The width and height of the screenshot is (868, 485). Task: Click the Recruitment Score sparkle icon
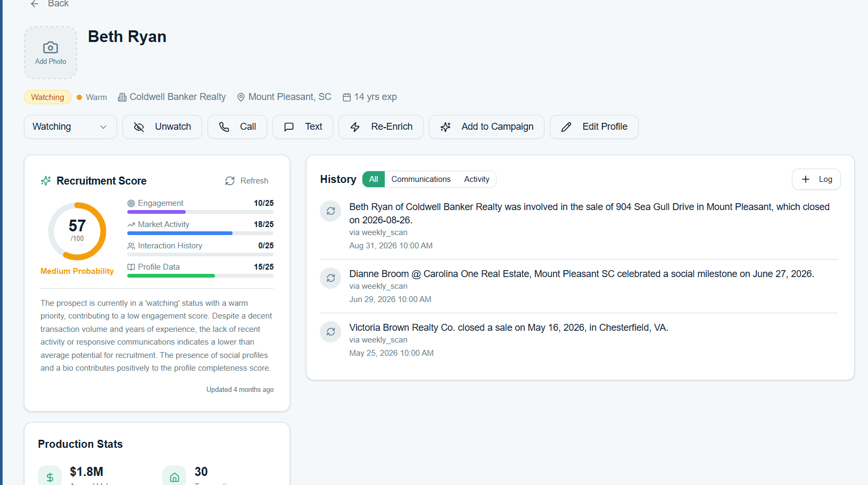click(46, 181)
